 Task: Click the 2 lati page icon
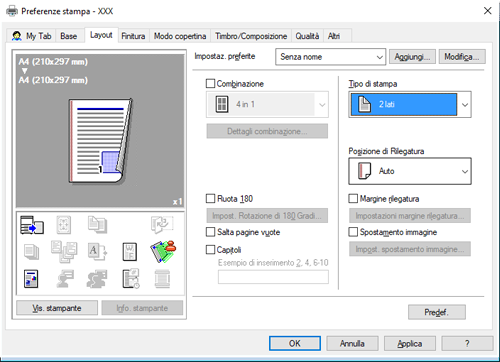point(364,104)
